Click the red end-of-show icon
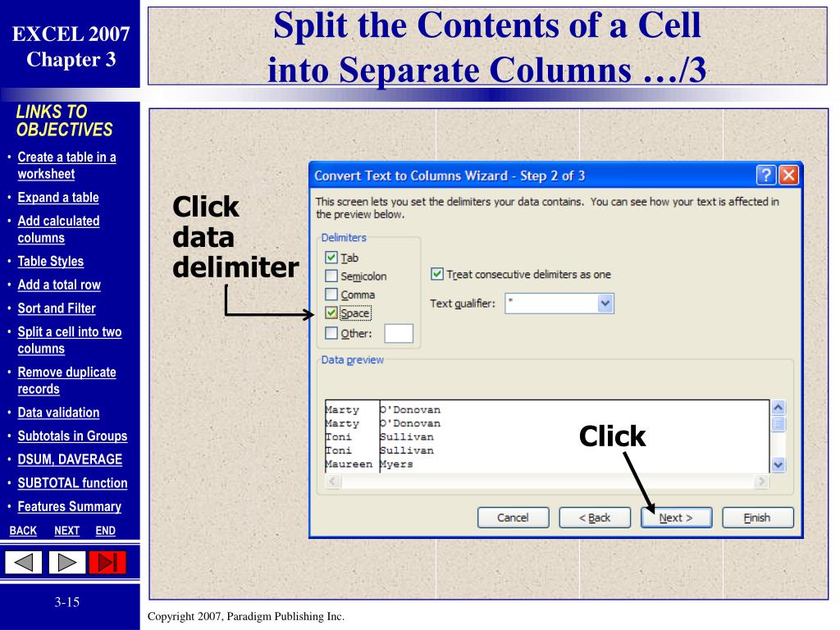This screenshot has width=840, height=630. coord(107,563)
